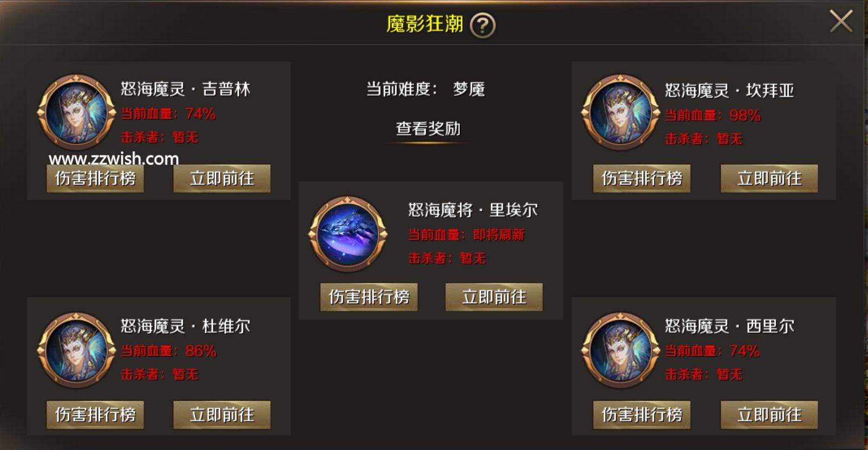Open 伤害排行榜 for 杜维尔
Screen dimensions: 868x450
95,415
